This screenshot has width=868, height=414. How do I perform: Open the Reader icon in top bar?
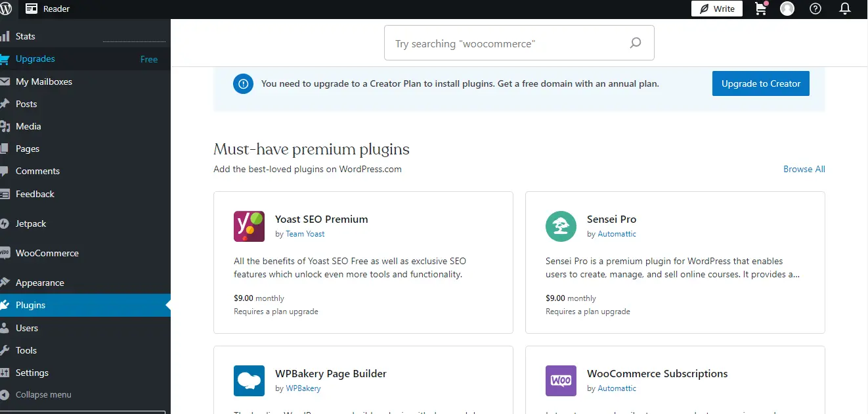click(x=32, y=9)
